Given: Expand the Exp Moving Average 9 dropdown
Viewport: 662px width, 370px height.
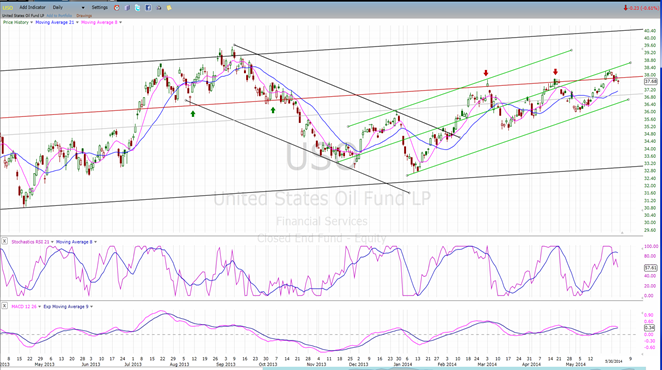Looking at the screenshot, I should pos(92,307).
